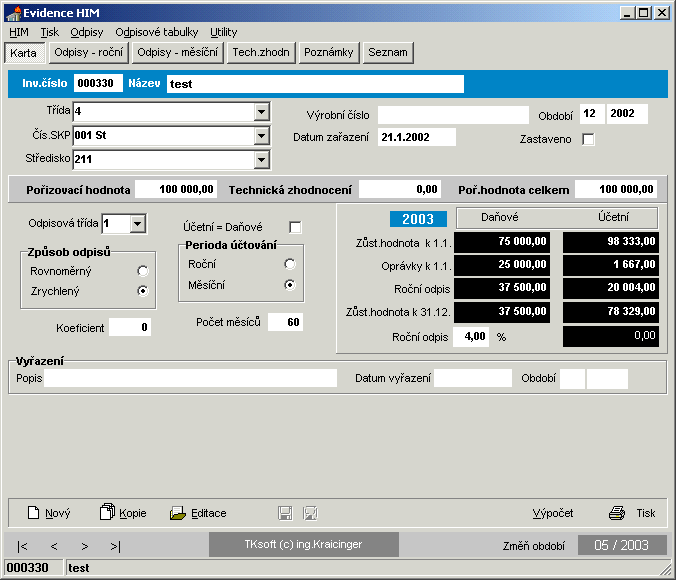This screenshot has height=580, width=676.
Task: Select the Rovnoměrný depreciation radio button
Action: click(x=143, y=271)
